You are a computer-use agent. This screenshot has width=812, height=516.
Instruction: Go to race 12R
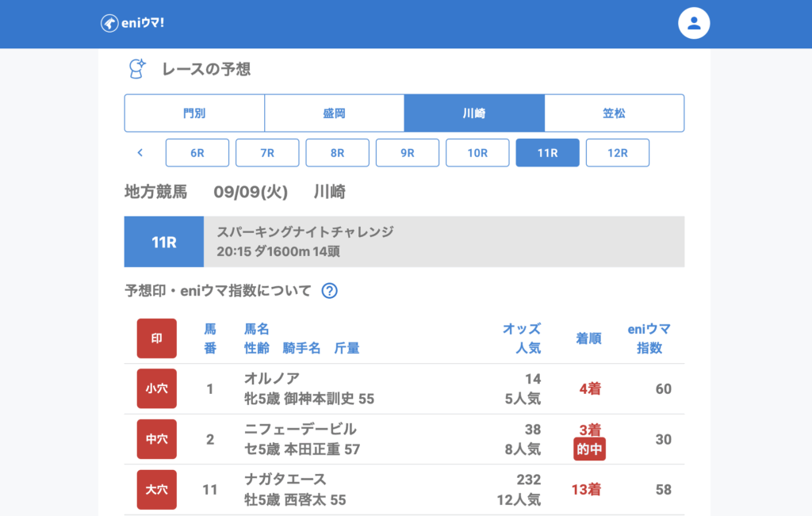(617, 153)
